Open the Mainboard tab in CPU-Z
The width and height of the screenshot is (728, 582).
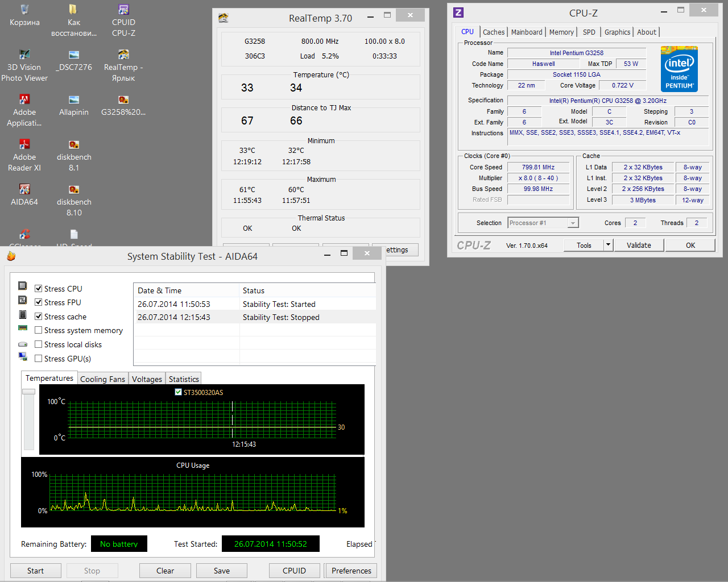point(527,32)
